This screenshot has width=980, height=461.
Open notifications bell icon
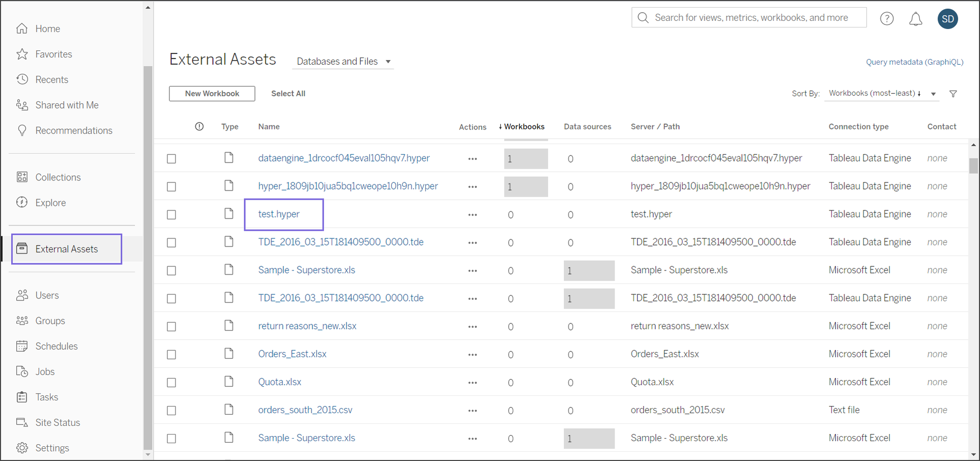(916, 19)
